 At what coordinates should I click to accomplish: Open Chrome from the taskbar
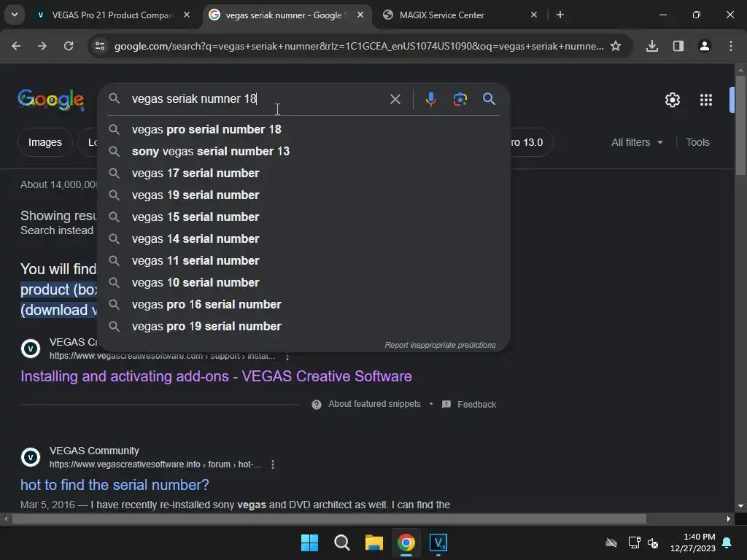pyautogui.click(x=406, y=542)
